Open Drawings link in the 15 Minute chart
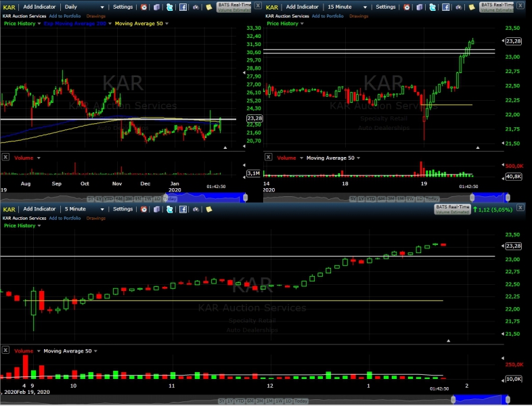 pos(359,16)
